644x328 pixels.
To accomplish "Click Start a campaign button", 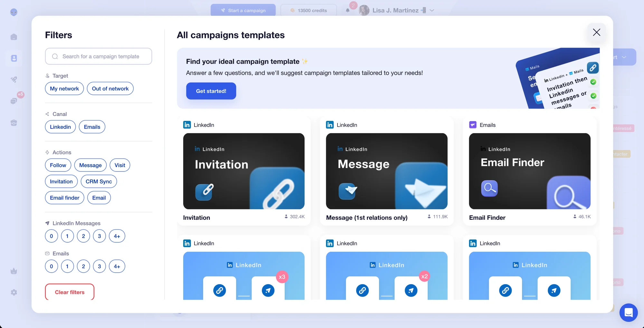I will coord(243,10).
